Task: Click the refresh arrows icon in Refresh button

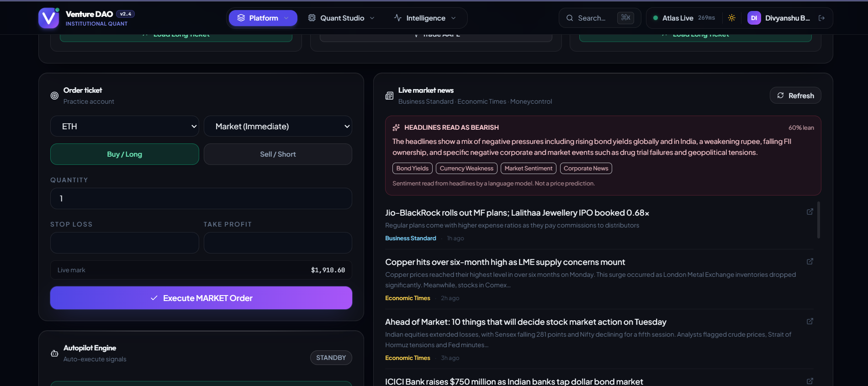Action: (780, 95)
